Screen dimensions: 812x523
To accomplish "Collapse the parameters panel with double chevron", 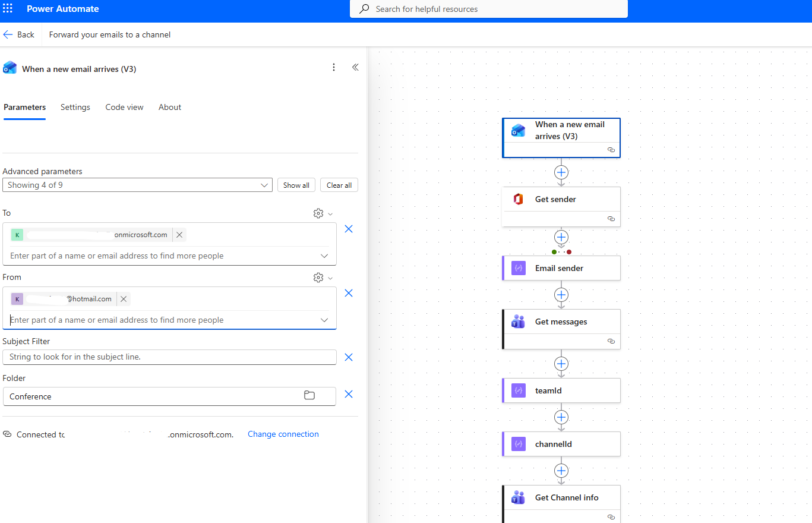I will coord(355,68).
